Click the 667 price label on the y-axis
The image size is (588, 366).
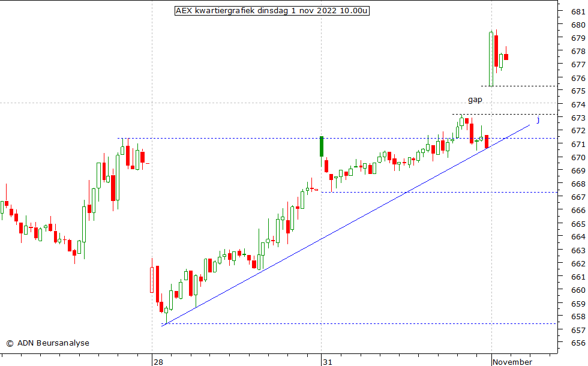[578, 197]
